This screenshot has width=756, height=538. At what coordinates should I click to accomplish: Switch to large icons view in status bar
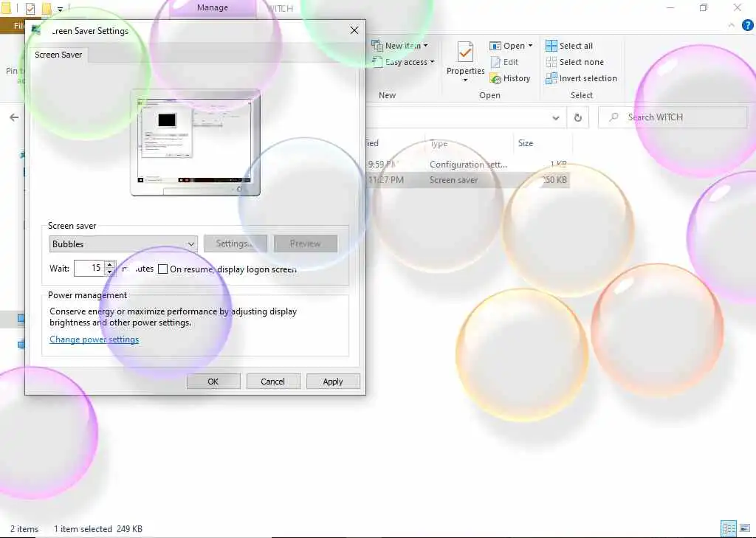click(x=745, y=528)
